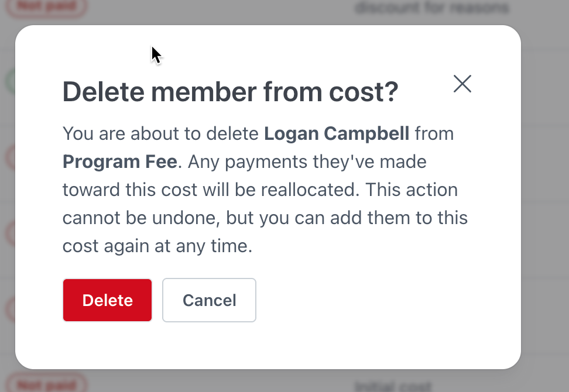Click the red Delete button
The width and height of the screenshot is (569, 392).
point(108,300)
